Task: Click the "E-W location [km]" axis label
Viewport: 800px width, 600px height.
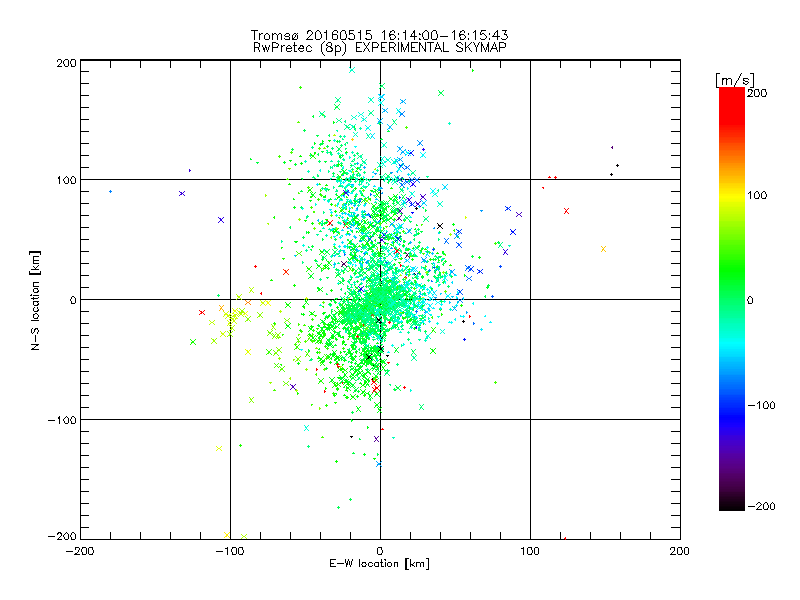Action: 379,564
